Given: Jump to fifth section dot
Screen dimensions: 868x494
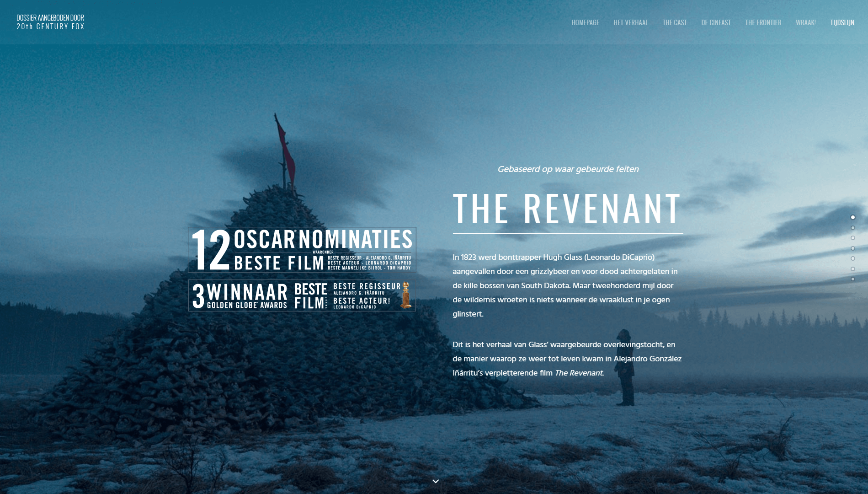Looking at the screenshot, I should tap(852, 258).
